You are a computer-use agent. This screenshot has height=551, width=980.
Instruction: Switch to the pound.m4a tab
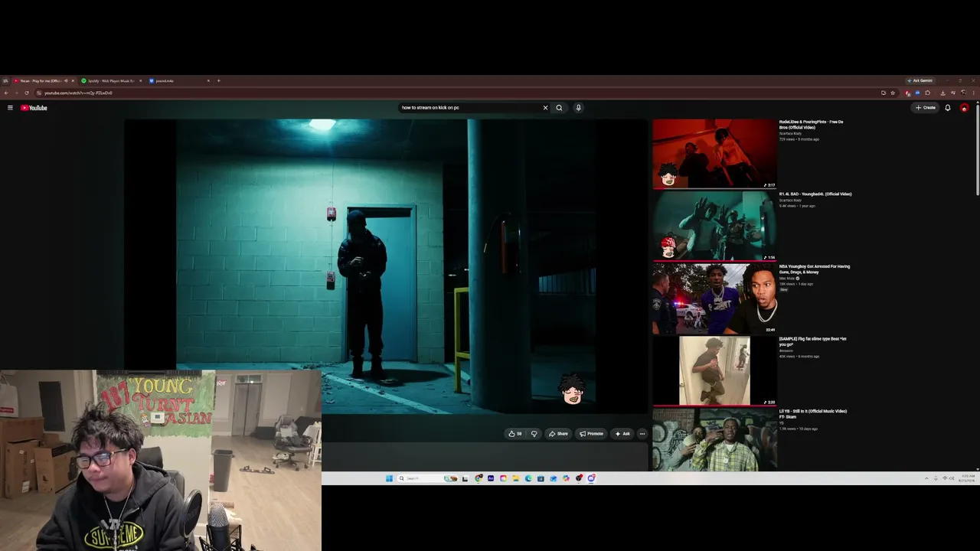(x=179, y=80)
